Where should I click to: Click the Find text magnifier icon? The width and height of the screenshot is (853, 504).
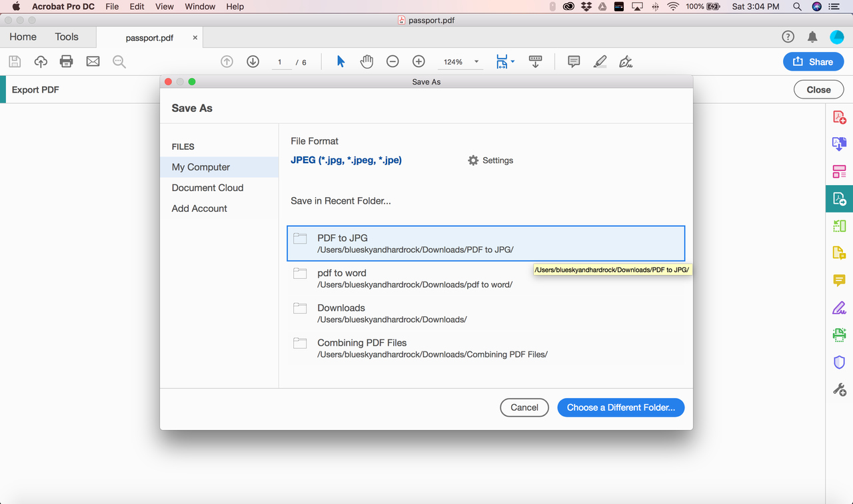click(x=119, y=62)
